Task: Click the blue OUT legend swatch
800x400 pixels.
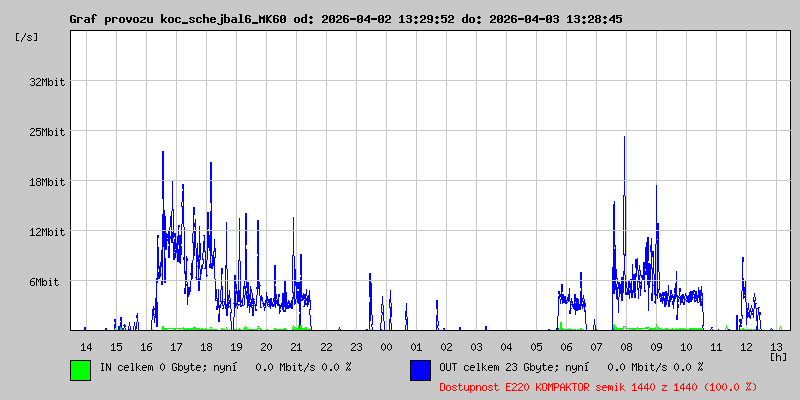Action: pos(420,369)
